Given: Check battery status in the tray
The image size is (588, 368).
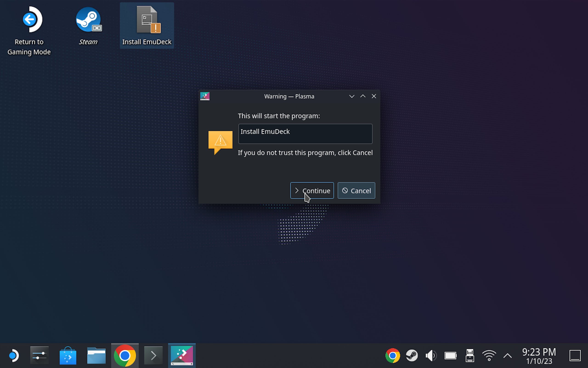Looking at the screenshot, I should coord(450,356).
